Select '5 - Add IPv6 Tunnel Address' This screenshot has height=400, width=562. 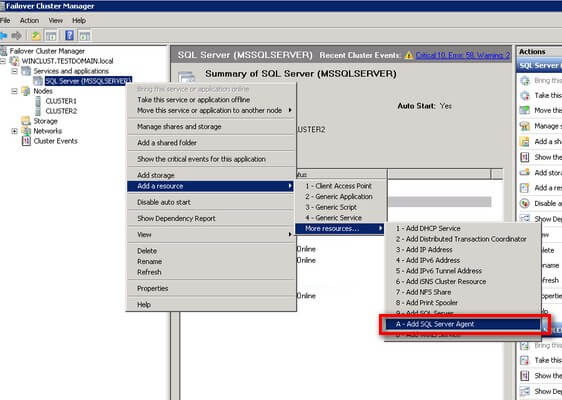click(462, 271)
